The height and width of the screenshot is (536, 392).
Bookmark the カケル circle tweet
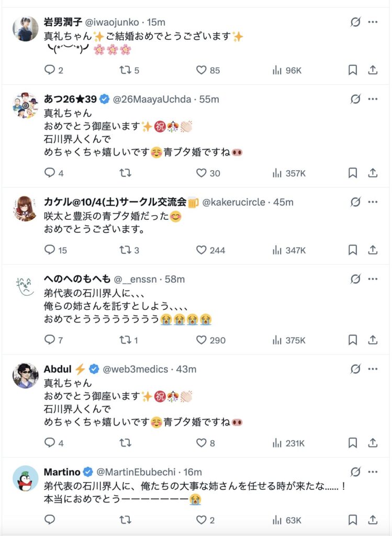pyautogui.click(x=353, y=250)
